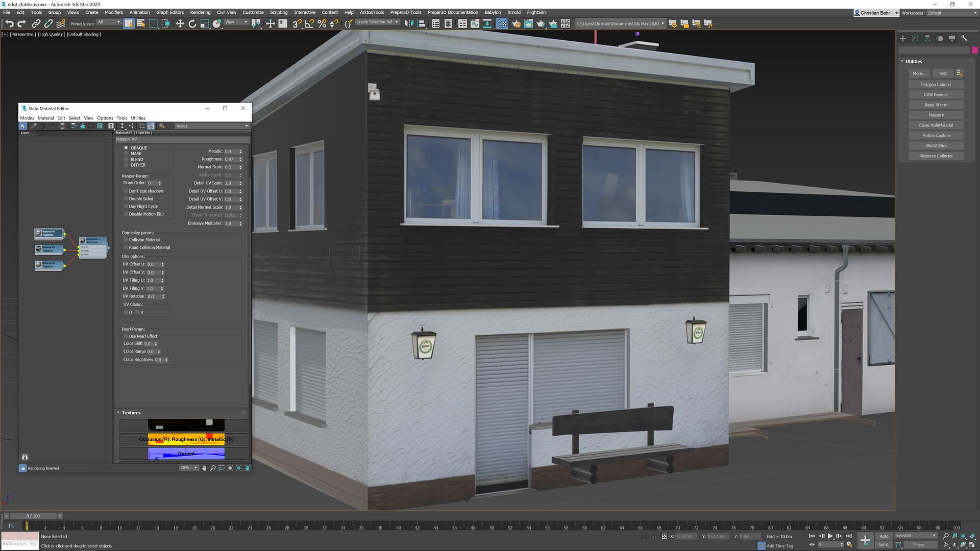Click the Polygon Counter utility button
This screenshot has width=980, height=551.
point(936,85)
